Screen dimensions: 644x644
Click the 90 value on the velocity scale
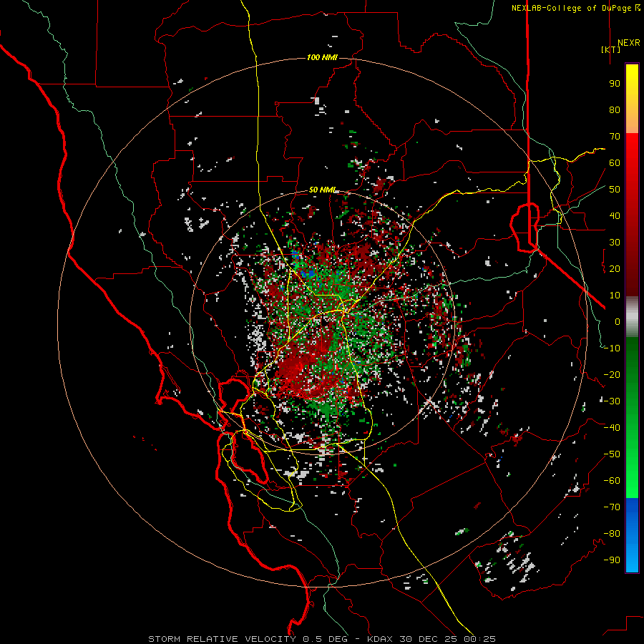coord(615,84)
